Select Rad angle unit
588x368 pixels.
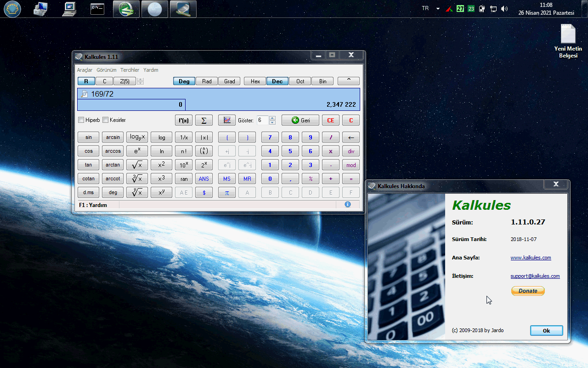click(207, 81)
